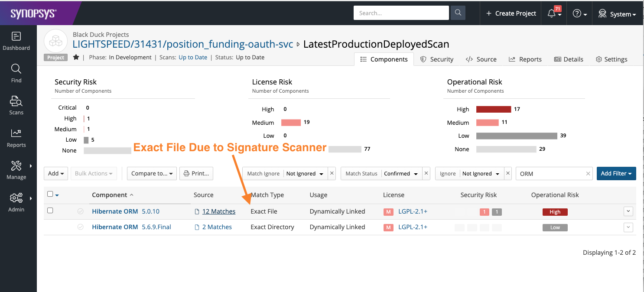The height and width of the screenshot is (292, 644).
Task: Check the Hibernate ORM 5.0.10 row checkbox
Action: coord(50,211)
